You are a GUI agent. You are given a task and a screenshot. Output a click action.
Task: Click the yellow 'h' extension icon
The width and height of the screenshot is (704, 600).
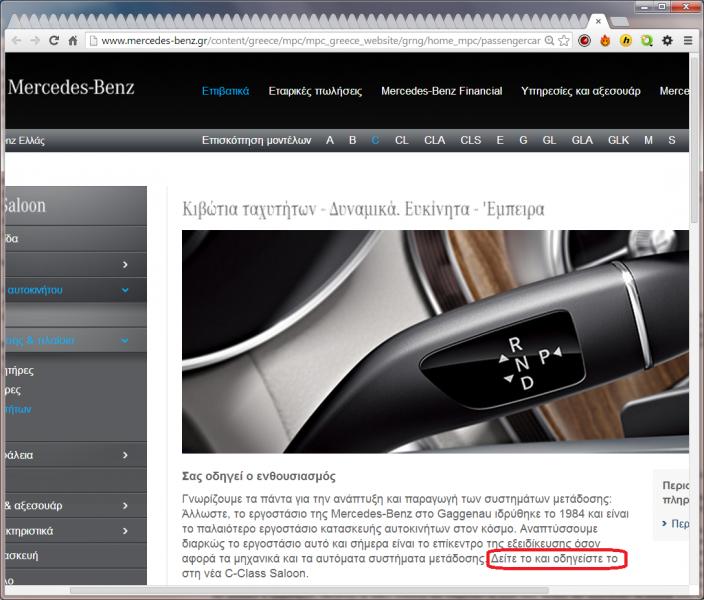click(x=625, y=40)
